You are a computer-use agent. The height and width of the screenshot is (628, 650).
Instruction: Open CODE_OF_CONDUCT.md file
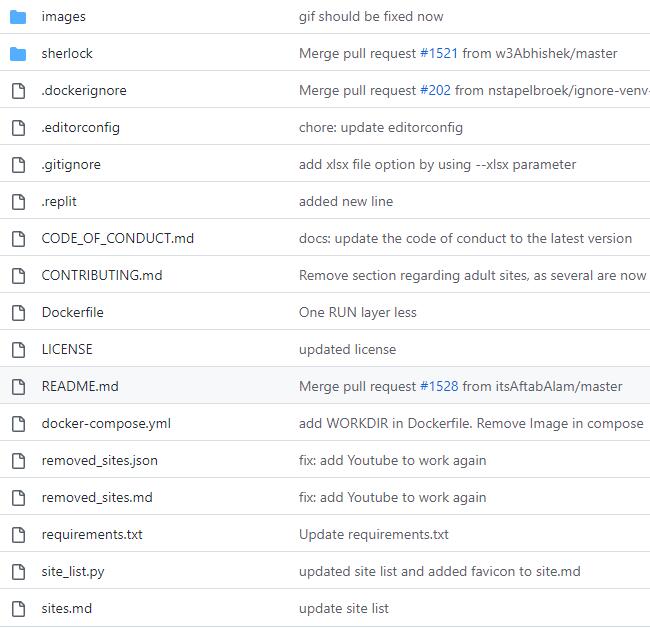[118, 238]
